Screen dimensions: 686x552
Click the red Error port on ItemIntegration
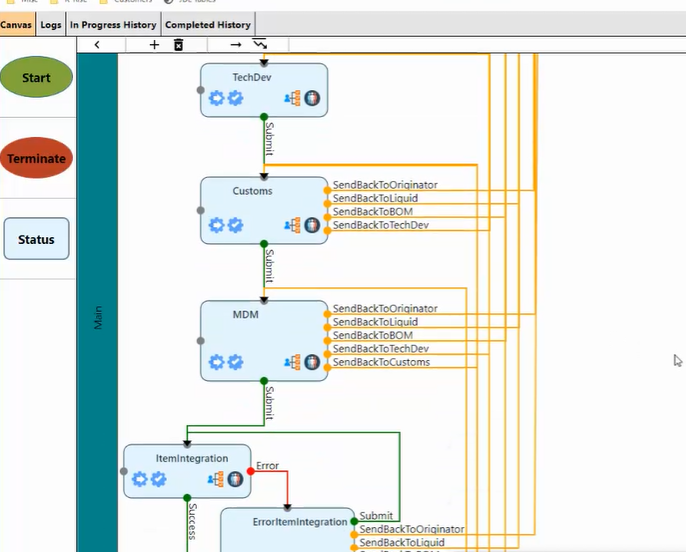click(251, 471)
